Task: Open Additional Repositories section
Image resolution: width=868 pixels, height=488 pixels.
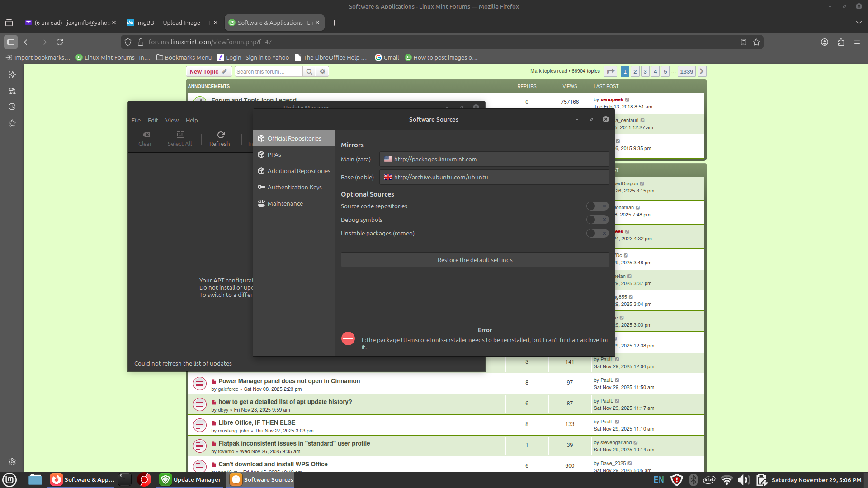Action: [294, 171]
